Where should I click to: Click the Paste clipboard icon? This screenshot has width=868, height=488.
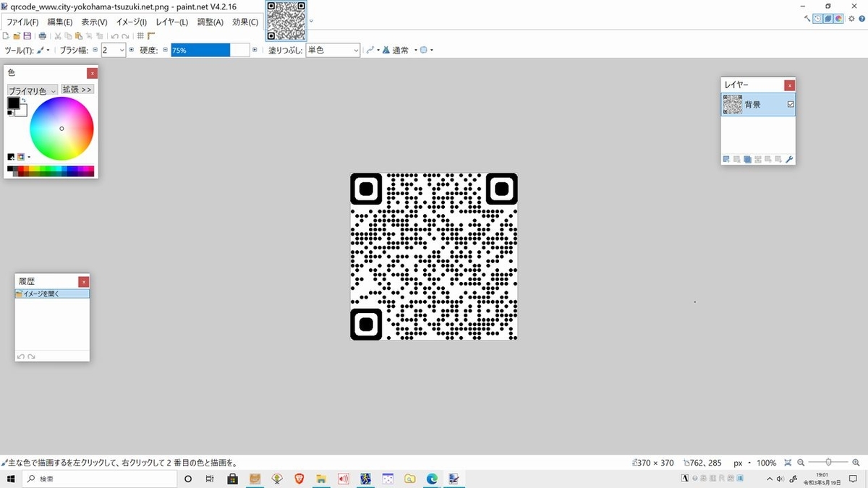pos(78,35)
